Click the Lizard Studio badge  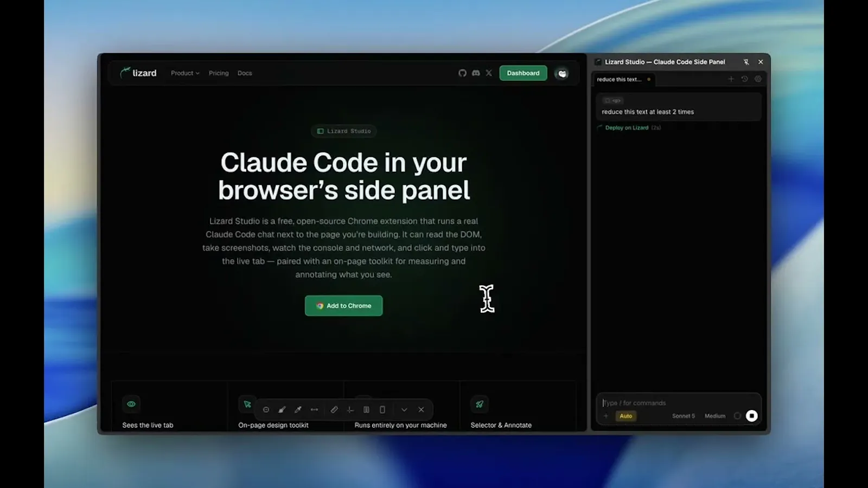344,131
